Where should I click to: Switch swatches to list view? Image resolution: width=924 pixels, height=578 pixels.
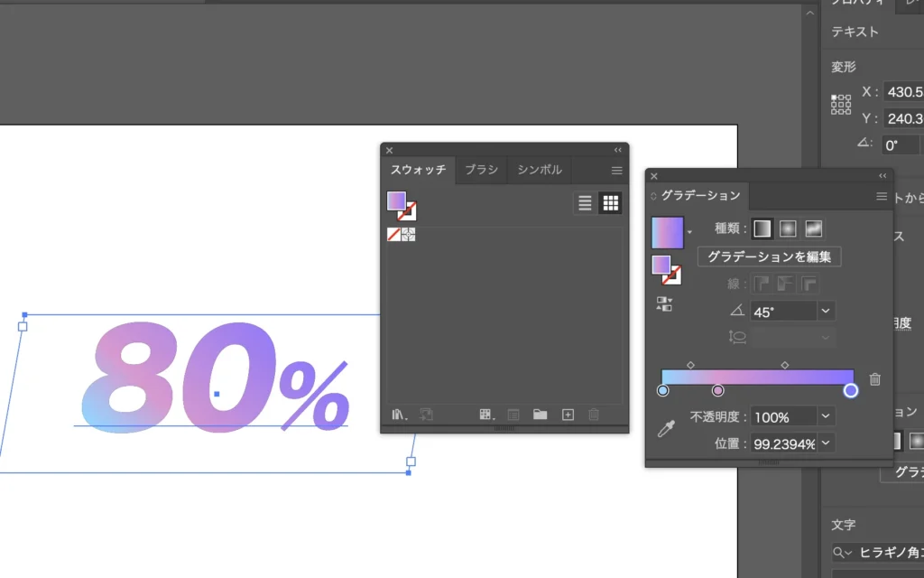pyautogui.click(x=585, y=203)
